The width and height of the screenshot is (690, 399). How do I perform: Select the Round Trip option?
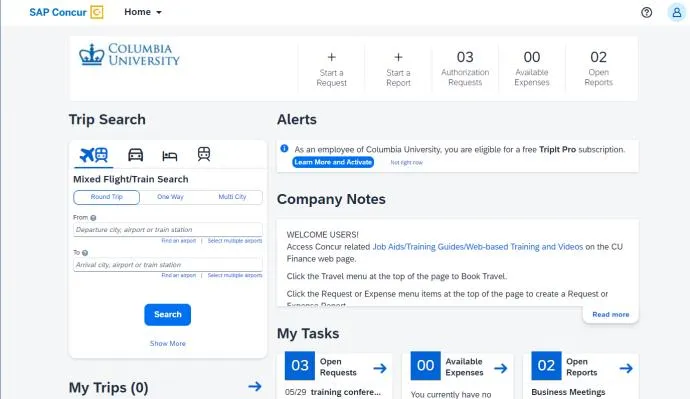[x=106, y=197]
